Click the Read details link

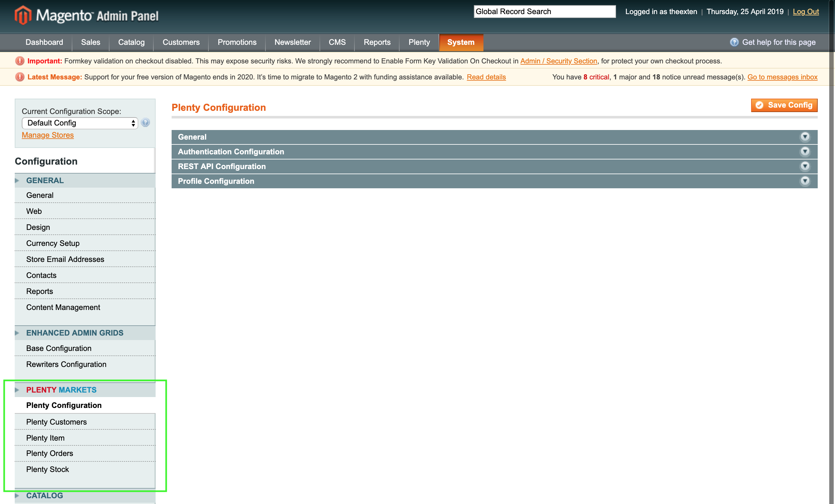click(x=486, y=77)
